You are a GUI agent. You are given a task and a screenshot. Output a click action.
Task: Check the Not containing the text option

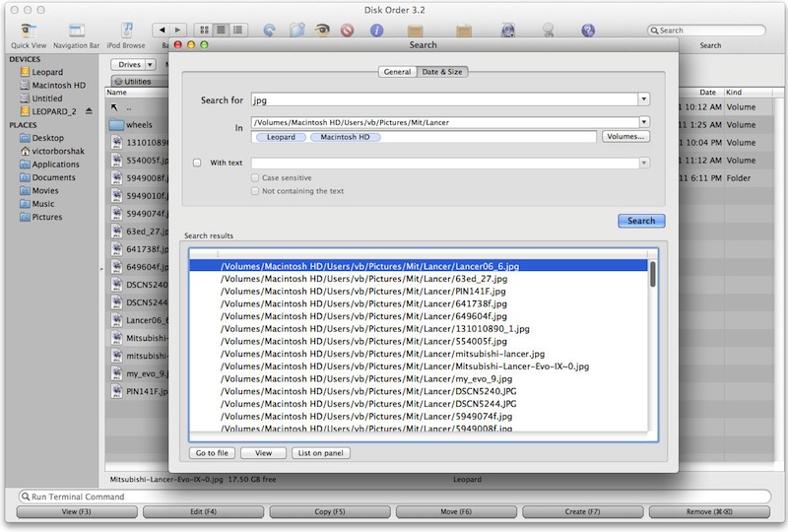[x=254, y=191]
